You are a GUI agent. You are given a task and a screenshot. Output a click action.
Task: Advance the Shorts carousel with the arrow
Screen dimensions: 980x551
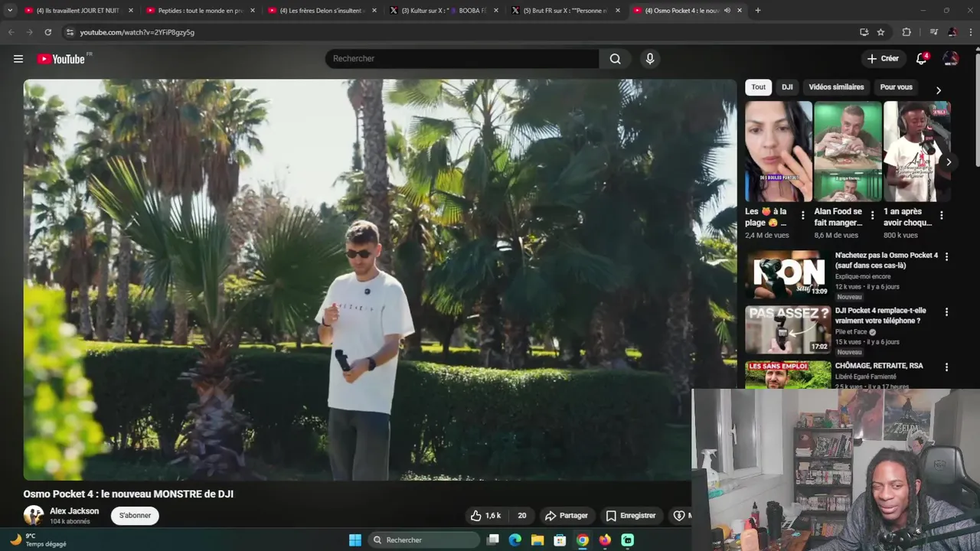[949, 162]
